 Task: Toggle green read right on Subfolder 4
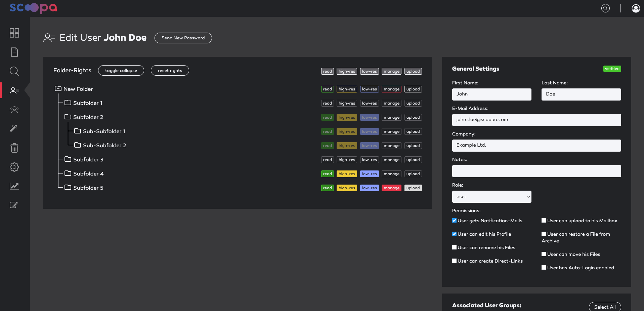pyautogui.click(x=328, y=174)
